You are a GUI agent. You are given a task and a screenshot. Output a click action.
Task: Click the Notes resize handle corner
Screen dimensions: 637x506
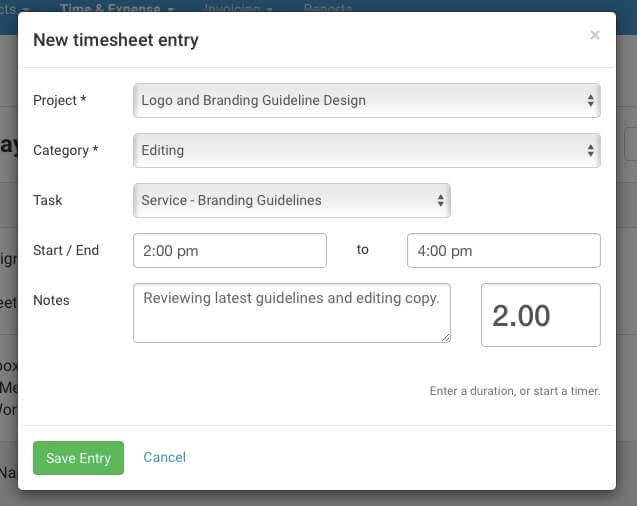click(445, 337)
